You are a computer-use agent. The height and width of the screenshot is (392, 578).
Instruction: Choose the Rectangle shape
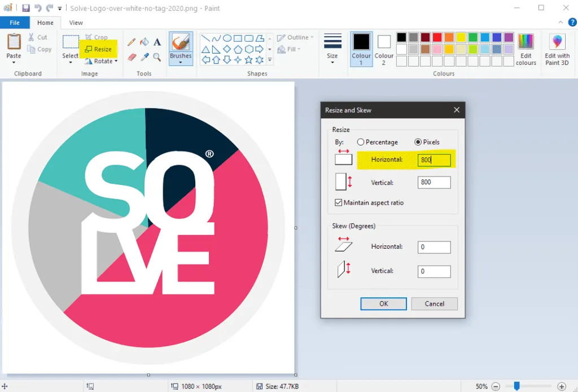(238, 38)
